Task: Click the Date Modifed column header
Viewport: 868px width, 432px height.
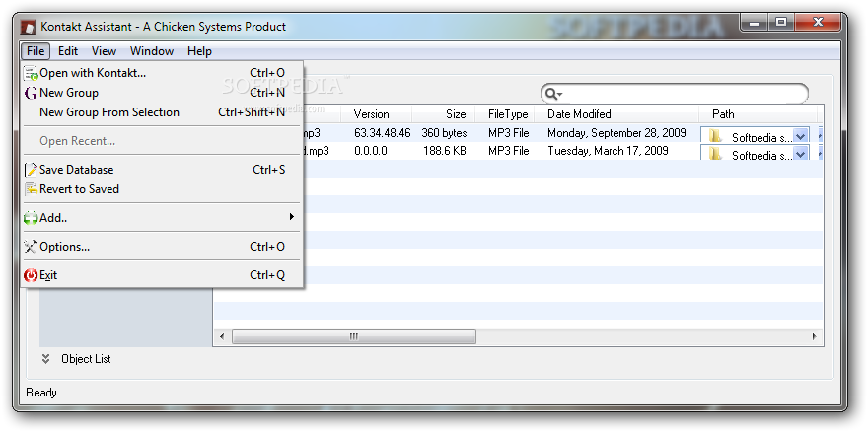Action: click(x=616, y=114)
